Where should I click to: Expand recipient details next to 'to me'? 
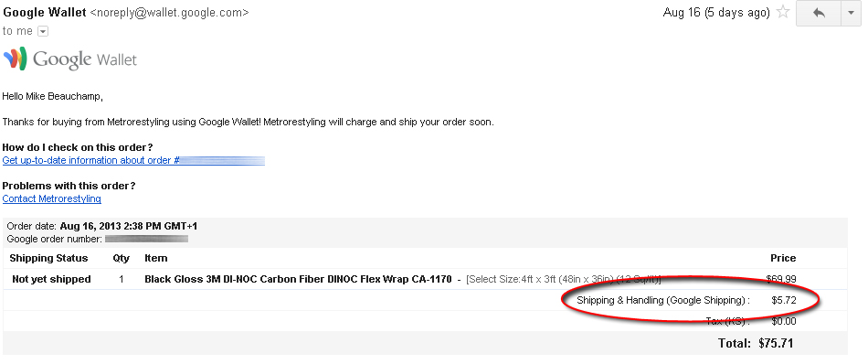point(43,32)
